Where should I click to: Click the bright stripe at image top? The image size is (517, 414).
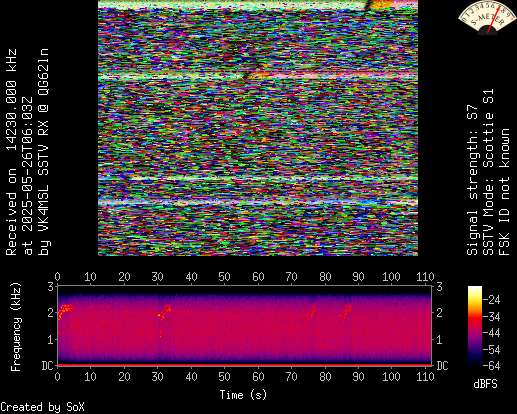click(258, 4)
